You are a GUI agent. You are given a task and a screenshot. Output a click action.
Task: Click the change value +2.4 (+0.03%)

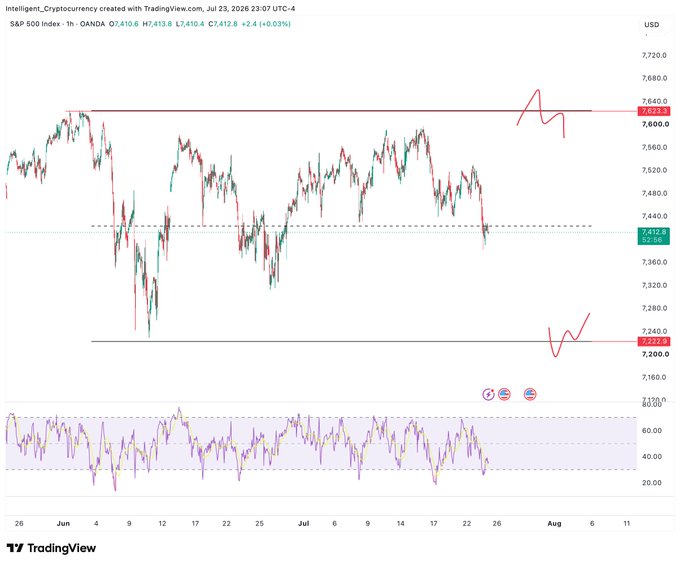266,24
